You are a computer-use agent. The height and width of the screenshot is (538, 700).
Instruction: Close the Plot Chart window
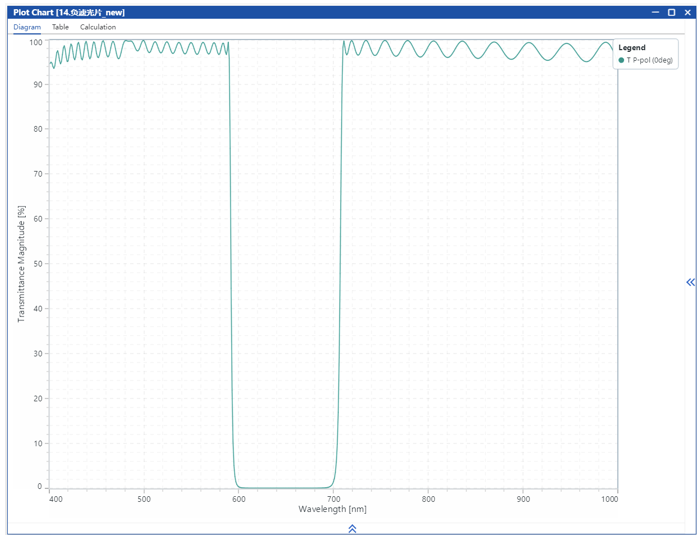[x=687, y=12]
